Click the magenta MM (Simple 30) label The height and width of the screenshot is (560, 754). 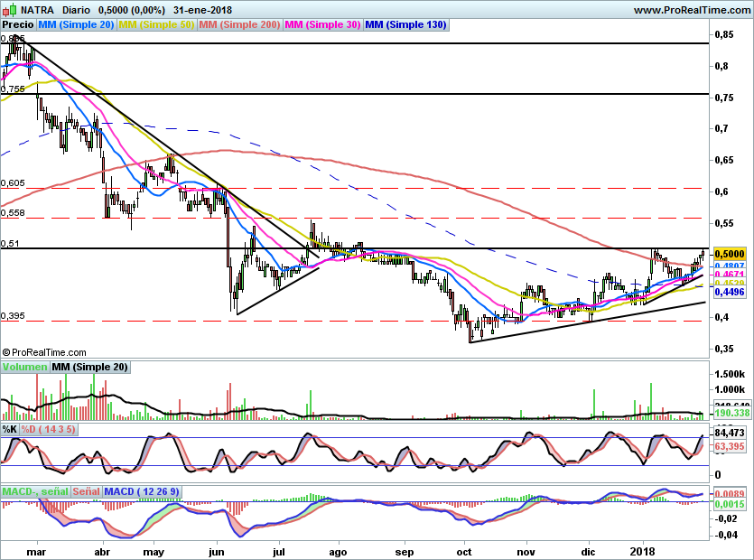pos(322,26)
